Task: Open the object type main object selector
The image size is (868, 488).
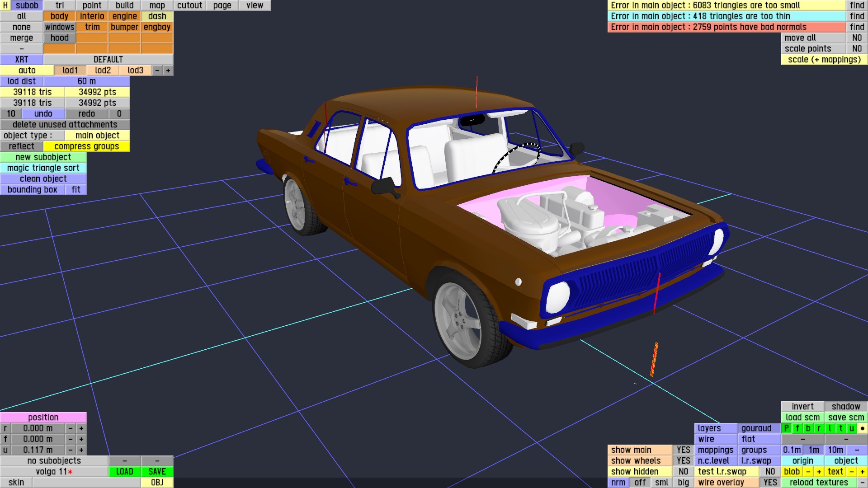Action: pos(97,135)
